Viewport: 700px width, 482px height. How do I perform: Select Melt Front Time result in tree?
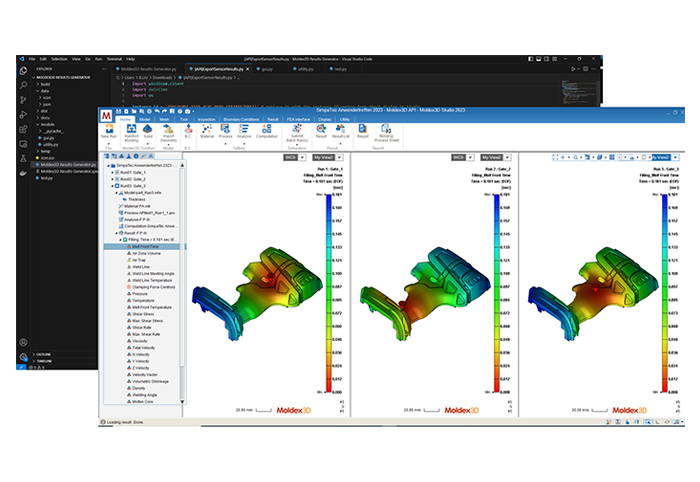tap(145, 246)
